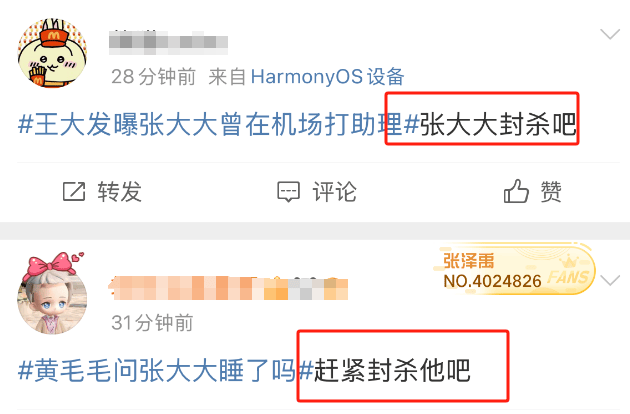The width and height of the screenshot is (630, 414).
Task: Click the post text 张大大封杀吧
Action: click(498, 124)
